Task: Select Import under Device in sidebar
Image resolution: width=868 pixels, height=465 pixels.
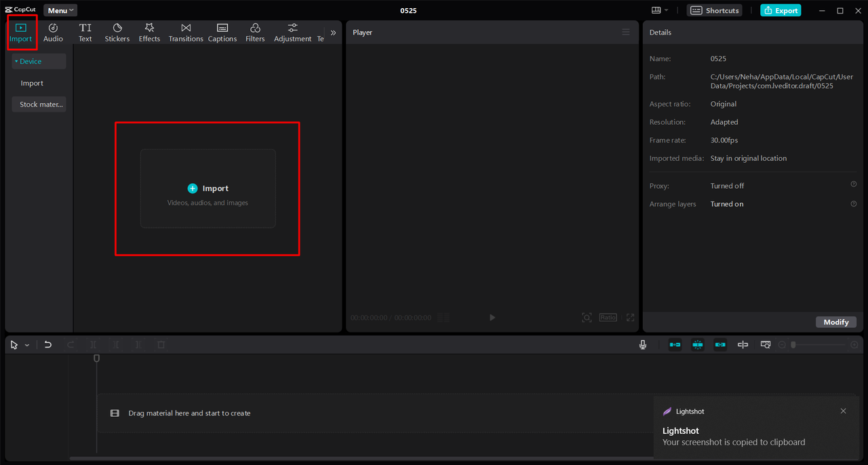Action: point(32,83)
